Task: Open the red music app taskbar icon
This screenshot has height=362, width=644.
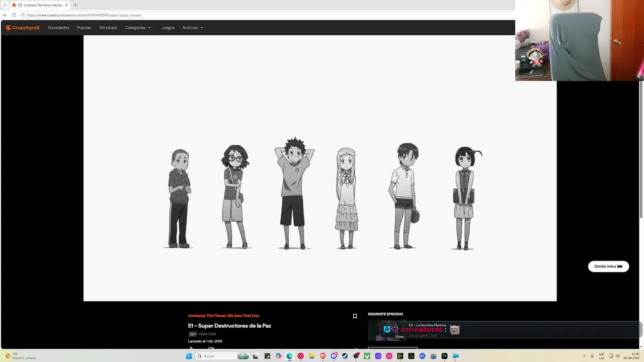Action: click(x=300, y=356)
